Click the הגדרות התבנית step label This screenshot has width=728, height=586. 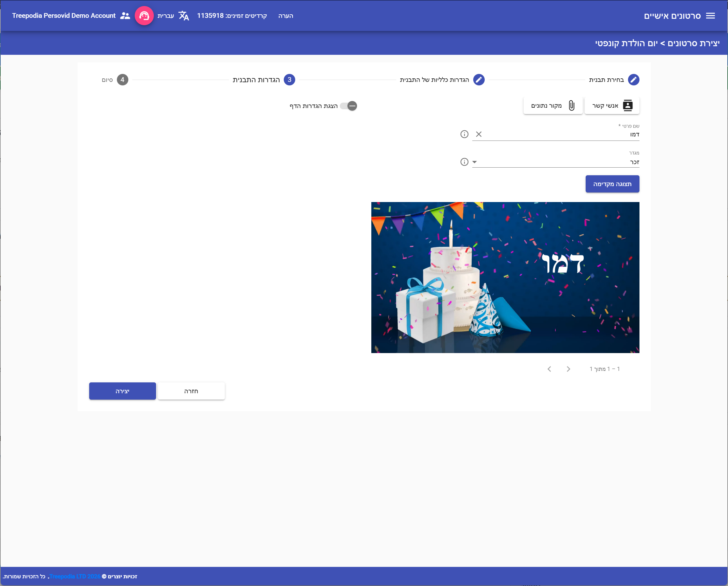(x=256, y=80)
